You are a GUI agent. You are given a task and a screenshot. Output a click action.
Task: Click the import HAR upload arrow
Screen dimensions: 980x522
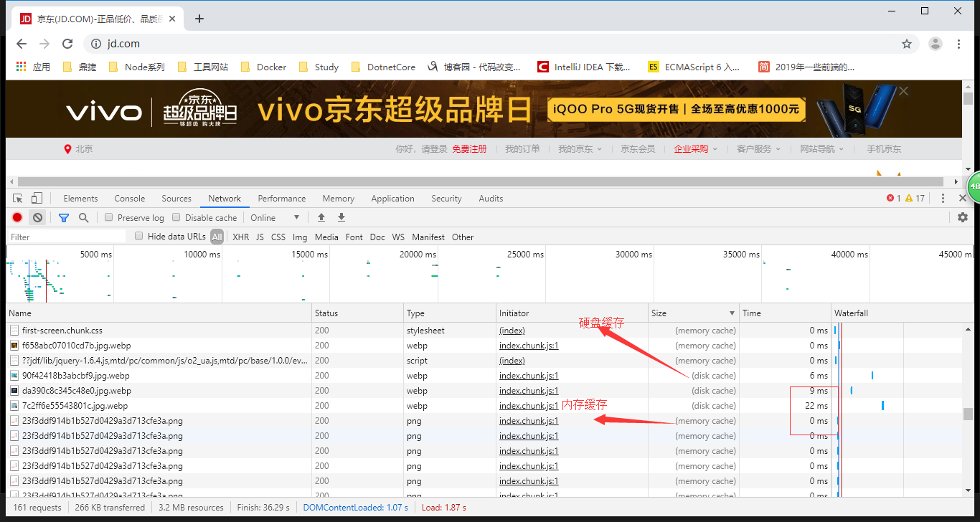point(321,217)
